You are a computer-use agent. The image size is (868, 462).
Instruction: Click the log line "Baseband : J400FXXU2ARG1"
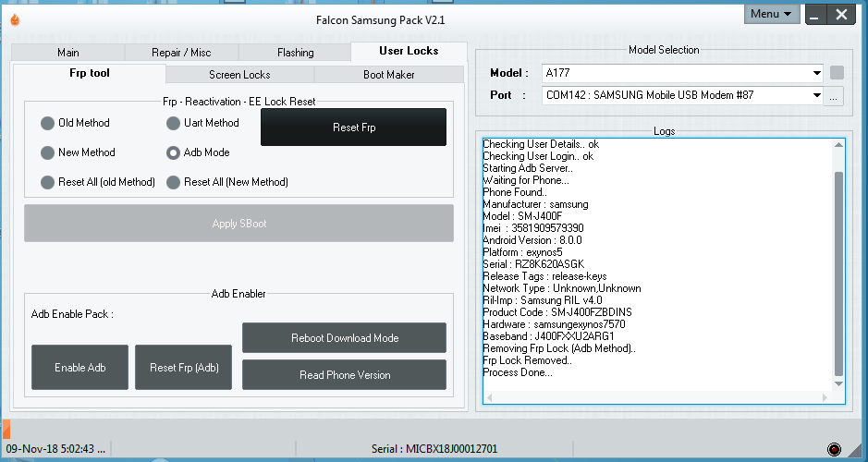[548, 336]
